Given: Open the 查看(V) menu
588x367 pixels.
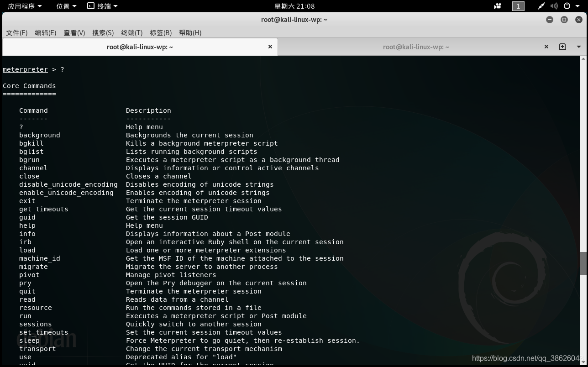Looking at the screenshot, I should click(x=74, y=32).
